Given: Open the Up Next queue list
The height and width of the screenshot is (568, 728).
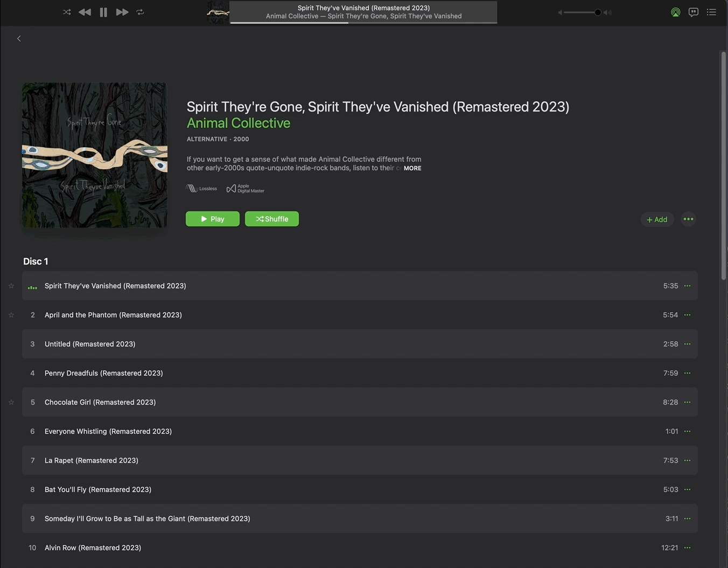Looking at the screenshot, I should click(711, 12).
